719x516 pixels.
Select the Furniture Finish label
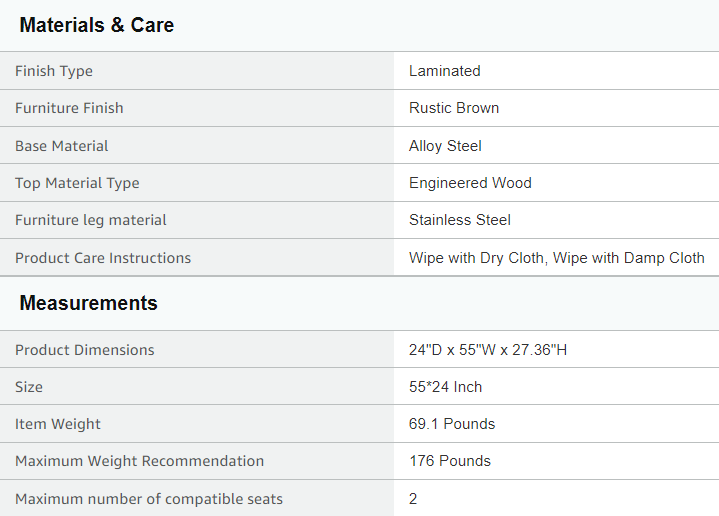(x=69, y=108)
